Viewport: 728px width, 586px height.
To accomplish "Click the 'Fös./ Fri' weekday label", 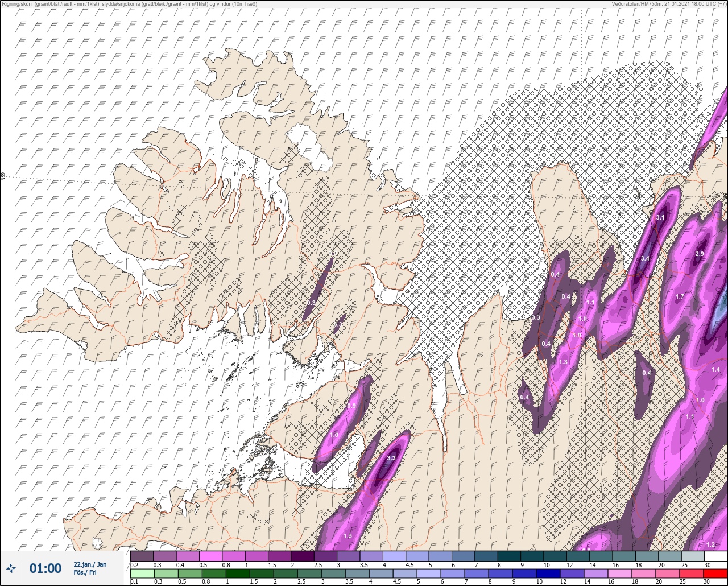I will [85, 572].
